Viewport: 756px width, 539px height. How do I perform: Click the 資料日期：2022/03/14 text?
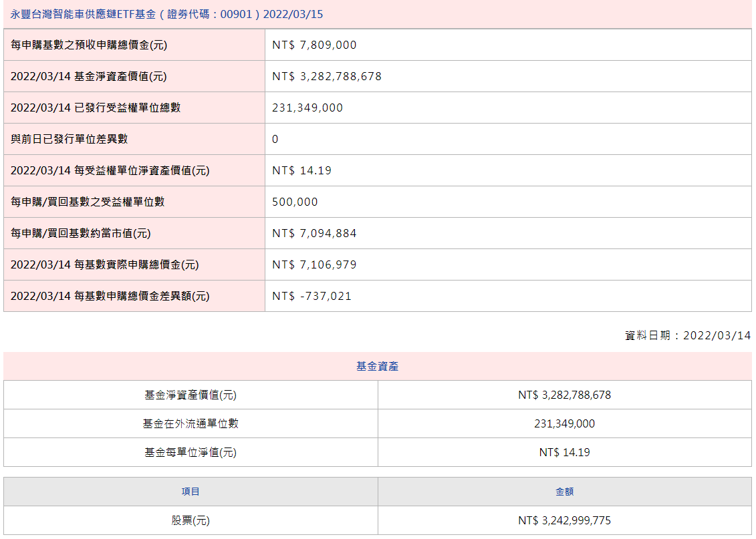(688, 336)
